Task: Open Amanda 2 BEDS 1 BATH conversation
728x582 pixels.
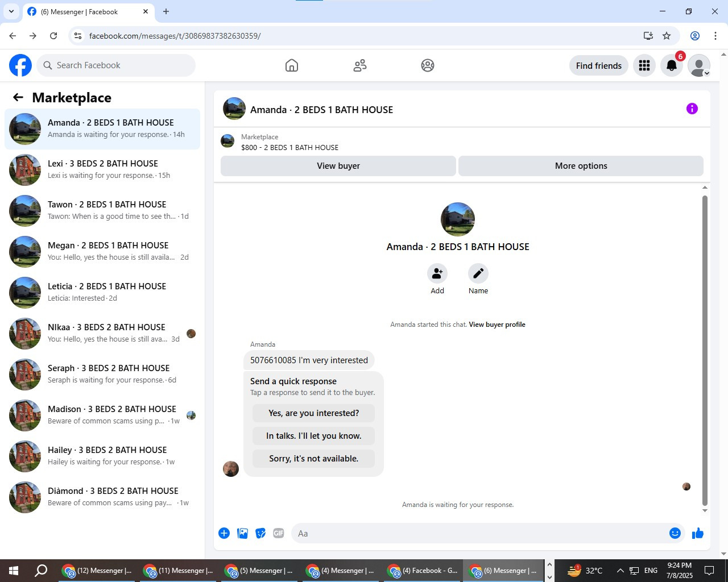Action: [x=102, y=129]
